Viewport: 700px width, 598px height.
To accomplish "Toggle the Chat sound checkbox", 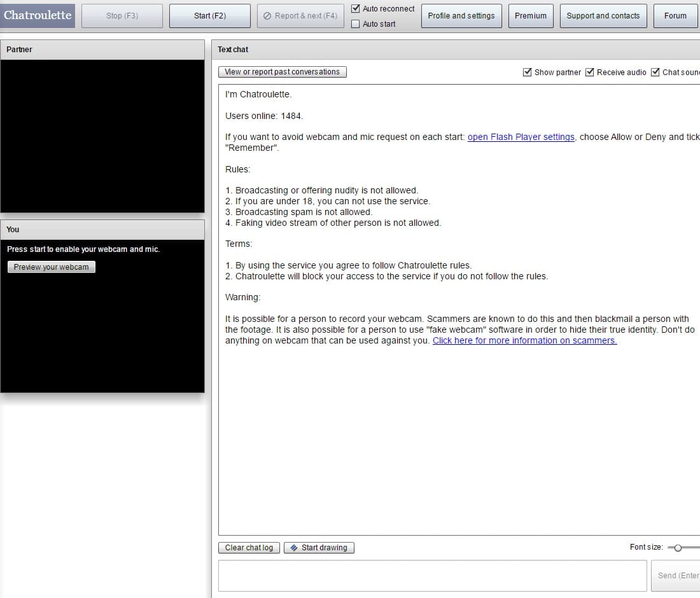I will click(655, 72).
